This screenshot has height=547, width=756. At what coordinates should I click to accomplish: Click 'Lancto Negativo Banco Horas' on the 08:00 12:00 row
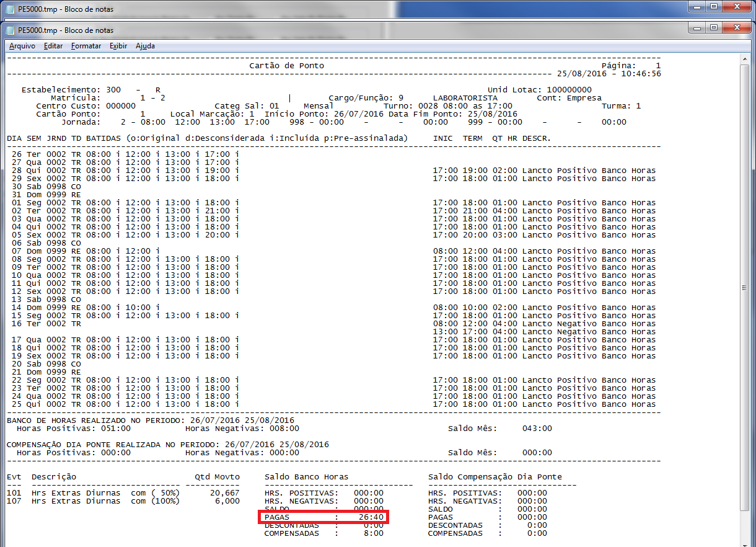click(589, 324)
